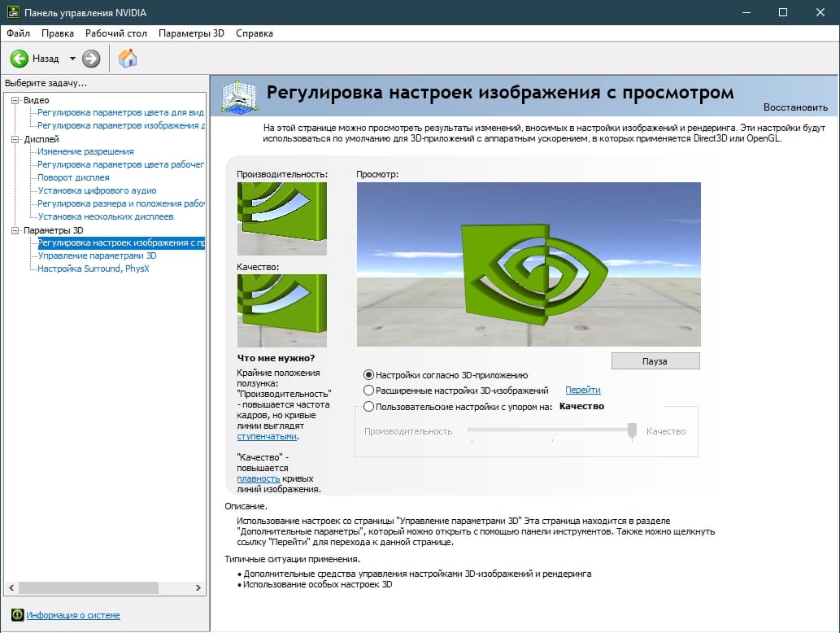
Task: Select Пользовательские настройки с упором radio button
Action: click(368, 406)
